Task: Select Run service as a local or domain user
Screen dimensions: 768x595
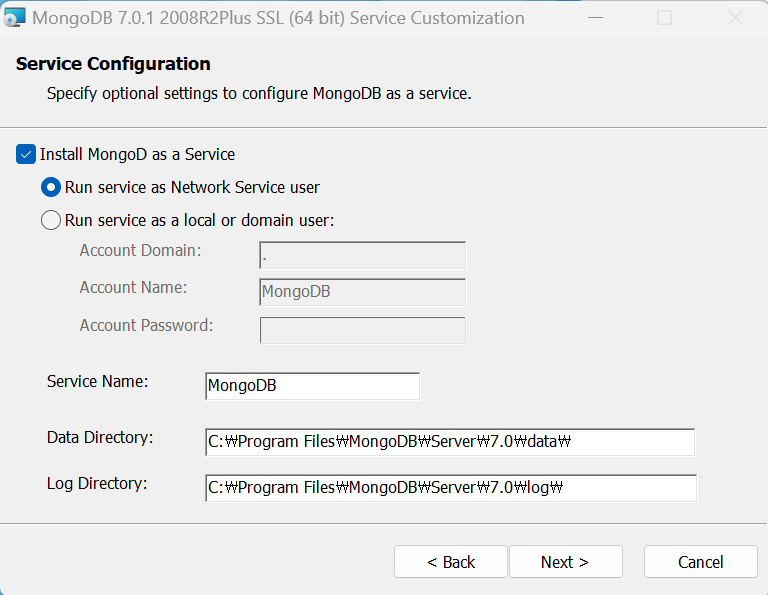Action: tap(51, 220)
